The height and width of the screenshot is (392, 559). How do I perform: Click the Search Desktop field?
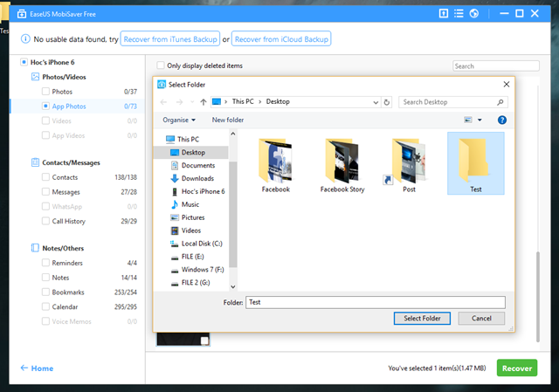click(x=453, y=102)
